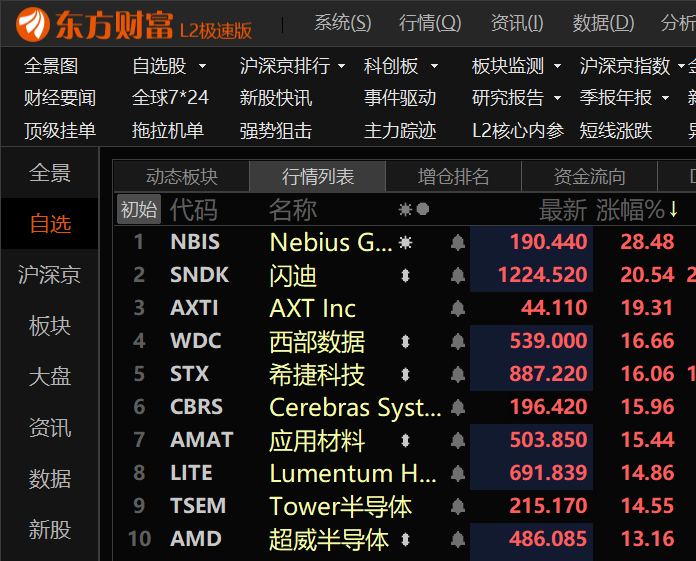Click the marker icon beside 超威半导体
The width and height of the screenshot is (696, 561).
pyautogui.click(x=405, y=540)
